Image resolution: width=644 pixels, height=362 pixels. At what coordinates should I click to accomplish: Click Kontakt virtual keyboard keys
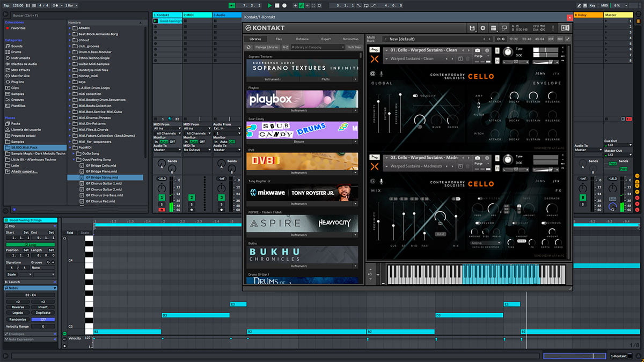[x=476, y=274]
